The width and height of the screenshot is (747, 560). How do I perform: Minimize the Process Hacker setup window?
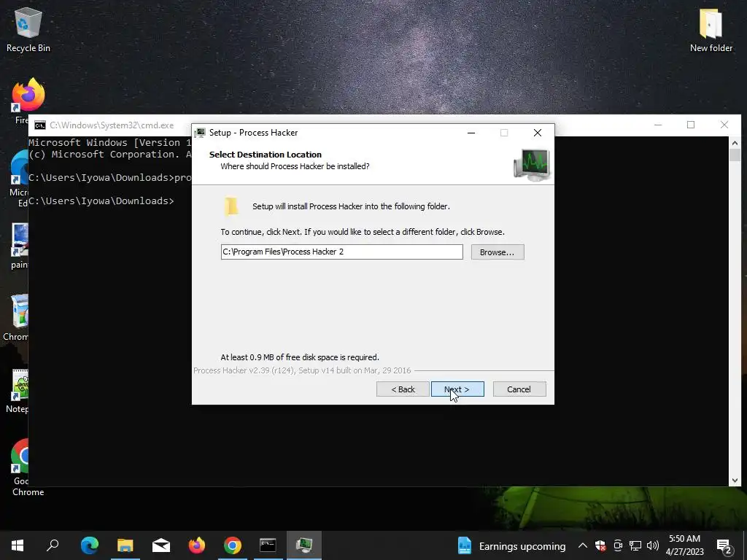(471, 133)
